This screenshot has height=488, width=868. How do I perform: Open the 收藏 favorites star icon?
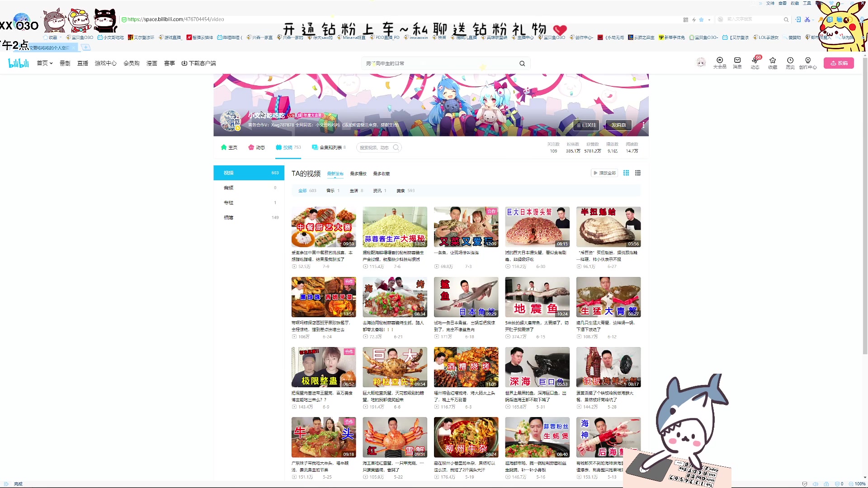(x=772, y=63)
